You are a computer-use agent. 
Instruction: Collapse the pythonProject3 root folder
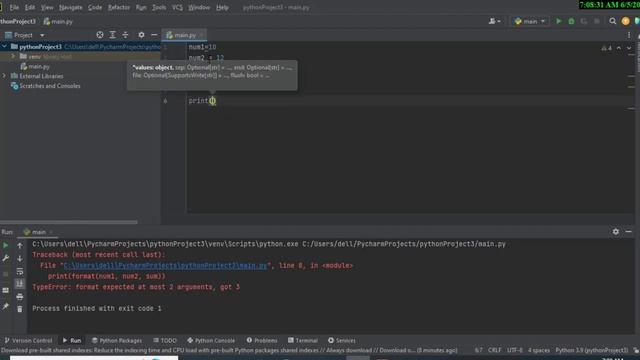click(4, 47)
